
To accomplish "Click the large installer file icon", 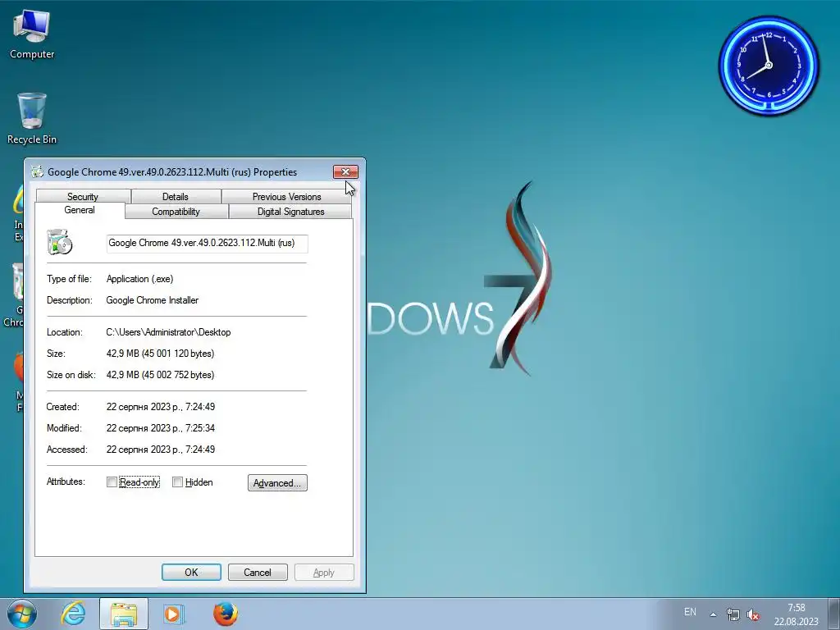I will coord(59,242).
